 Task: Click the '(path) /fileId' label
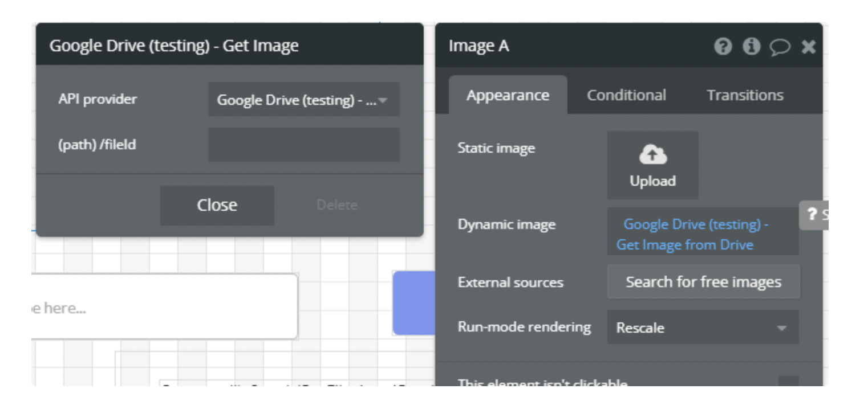97,145
